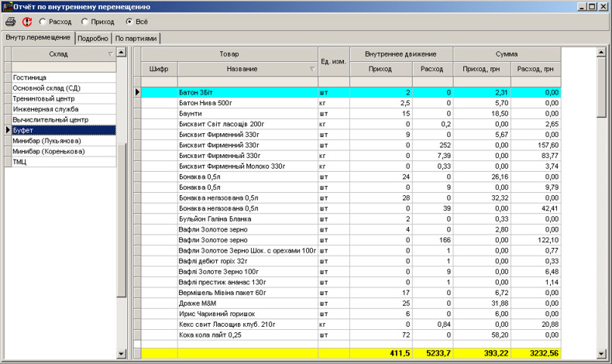
Task: Select the Приход radio button
Action: pyautogui.click(x=84, y=22)
